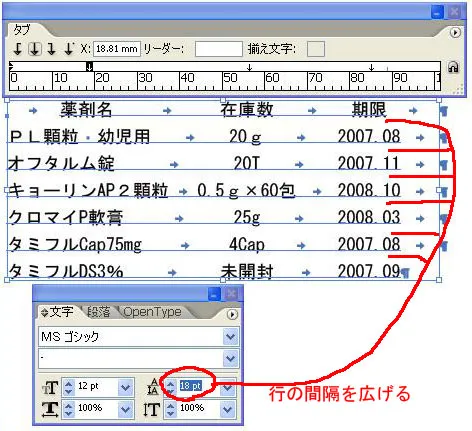Select the center-justified tab icon
Screen dimensions: 472x431
[x=35, y=49]
